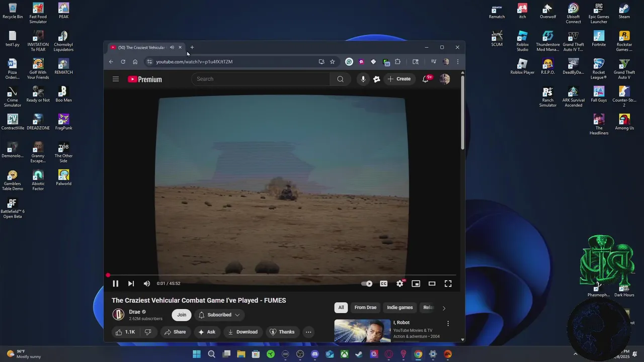Seek using the red video progress bar
The width and height of the screenshot is (644, 362).
pos(282,275)
